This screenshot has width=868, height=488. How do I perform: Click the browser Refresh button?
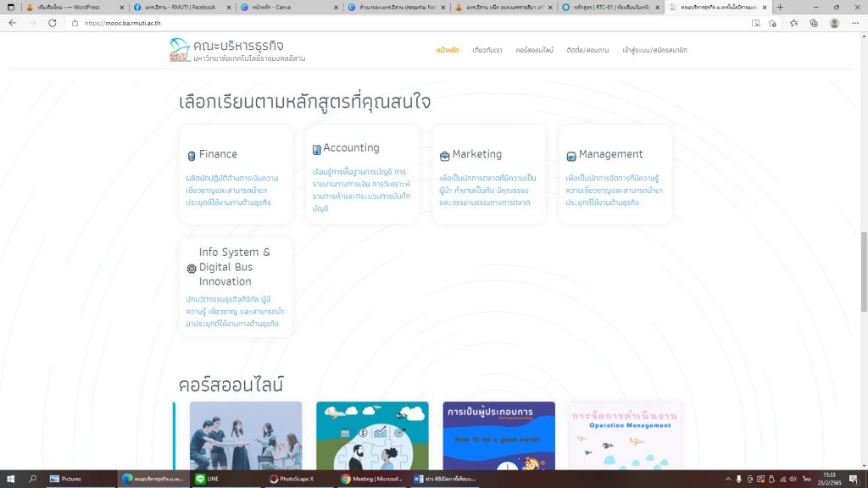[x=53, y=23]
